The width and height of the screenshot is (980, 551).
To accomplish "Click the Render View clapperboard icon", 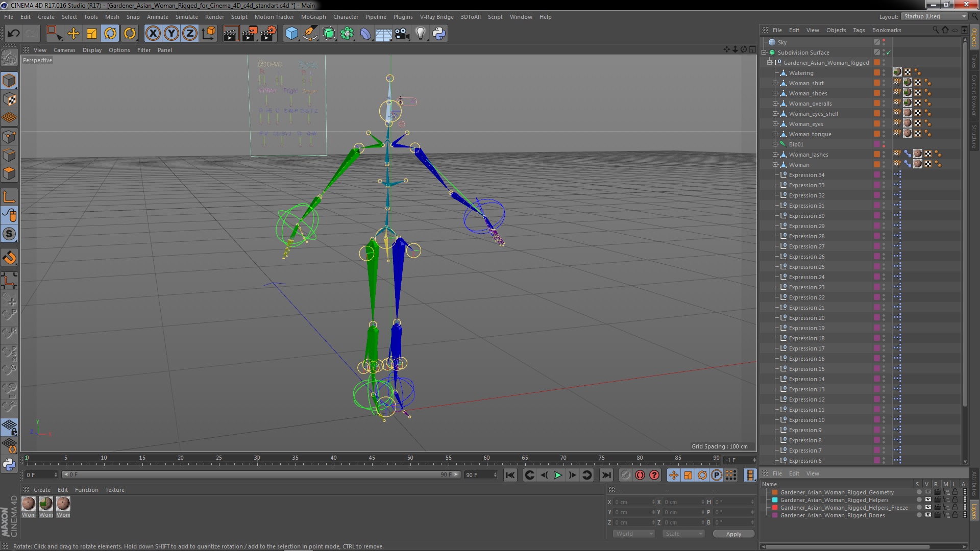I will point(231,34).
